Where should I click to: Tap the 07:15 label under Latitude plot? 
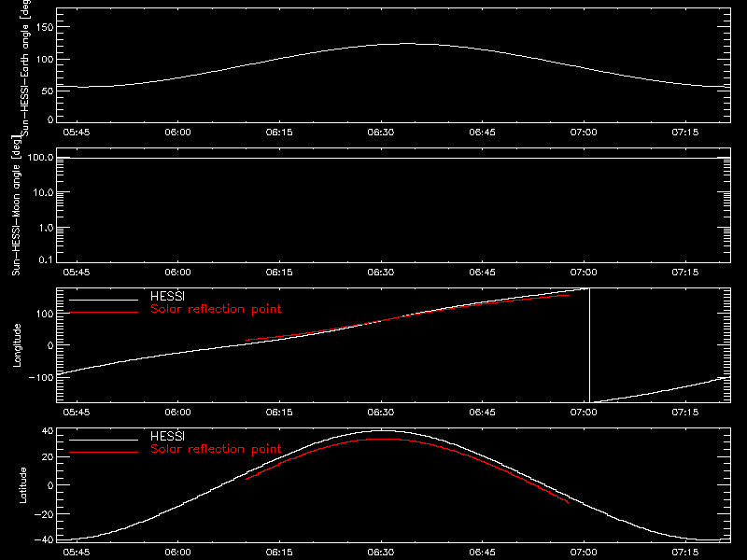pyautogui.click(x=685, y=553)
